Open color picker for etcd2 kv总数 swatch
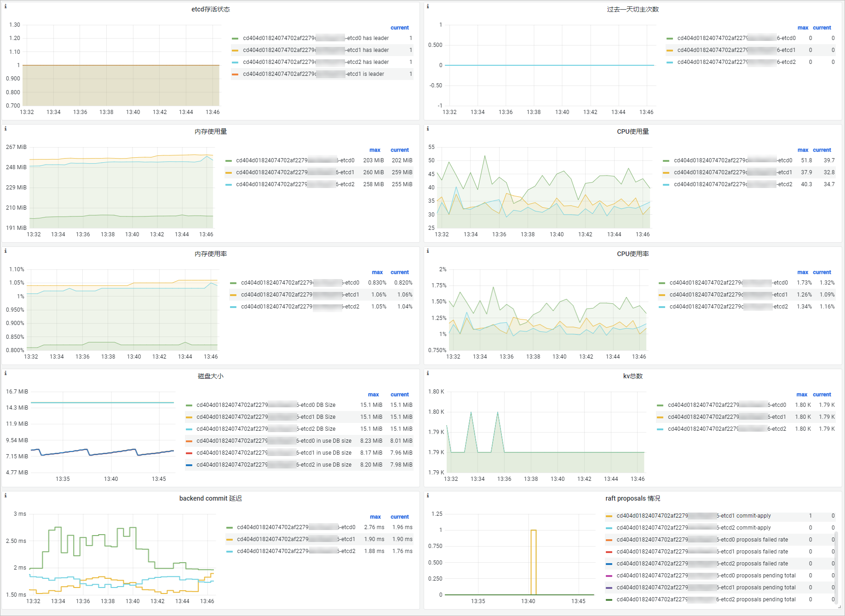Screen dimensions: 845x616 coord(660,429)
